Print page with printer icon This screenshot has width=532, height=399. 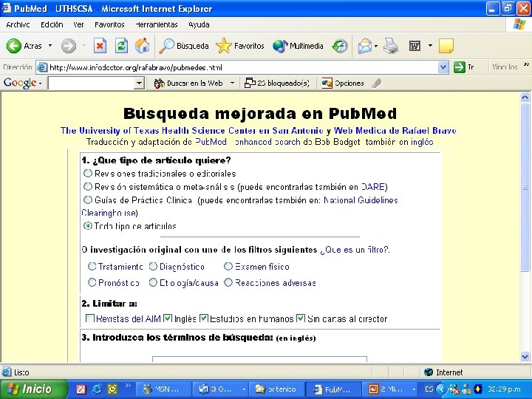tap(391, 46)
